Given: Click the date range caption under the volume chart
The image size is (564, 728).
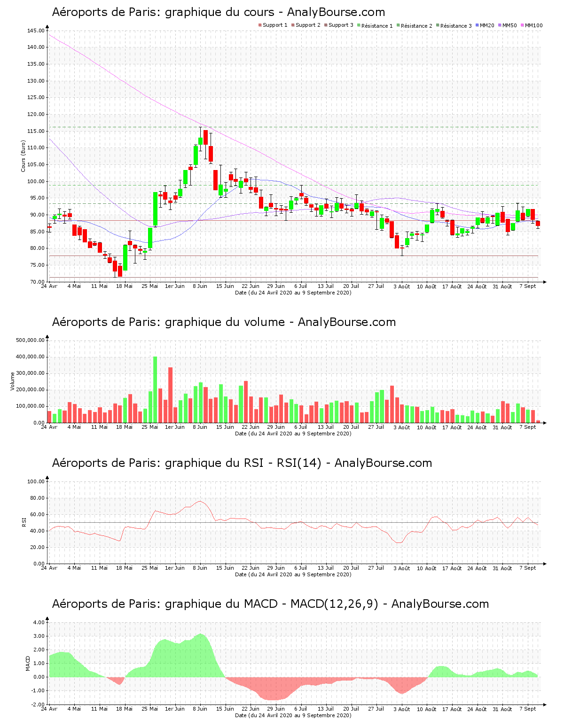Looking at the screenshot, I should pyautogui.click(x=293, y=434).
